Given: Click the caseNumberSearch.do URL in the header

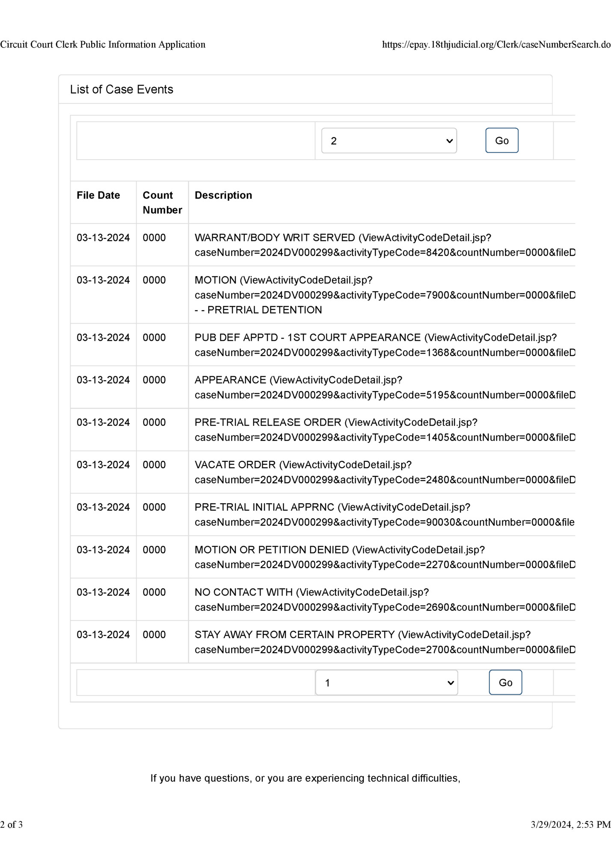Looking at the screenshot, I should pyautogui.click(x=496, y=45).
